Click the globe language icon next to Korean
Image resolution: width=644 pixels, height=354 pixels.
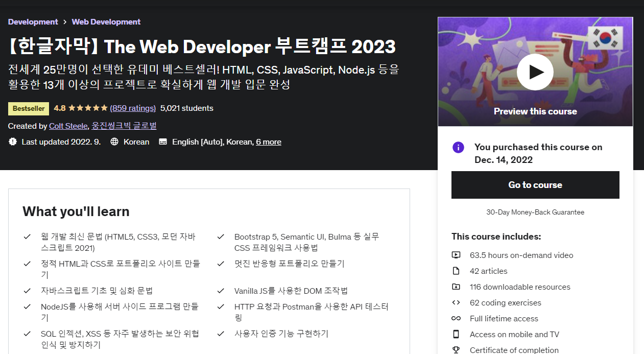pyautogui.click(x=114, y=141)
